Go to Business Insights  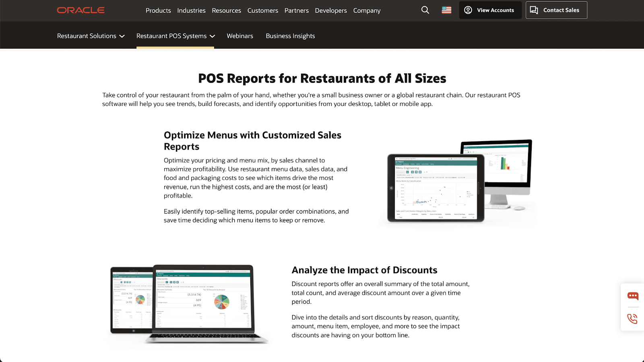point(290,36)
